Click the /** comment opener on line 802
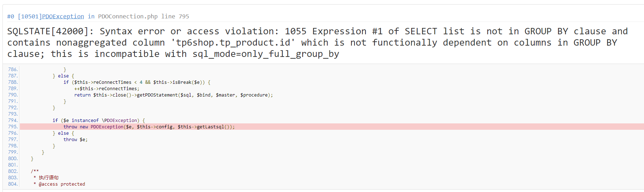 35,171
